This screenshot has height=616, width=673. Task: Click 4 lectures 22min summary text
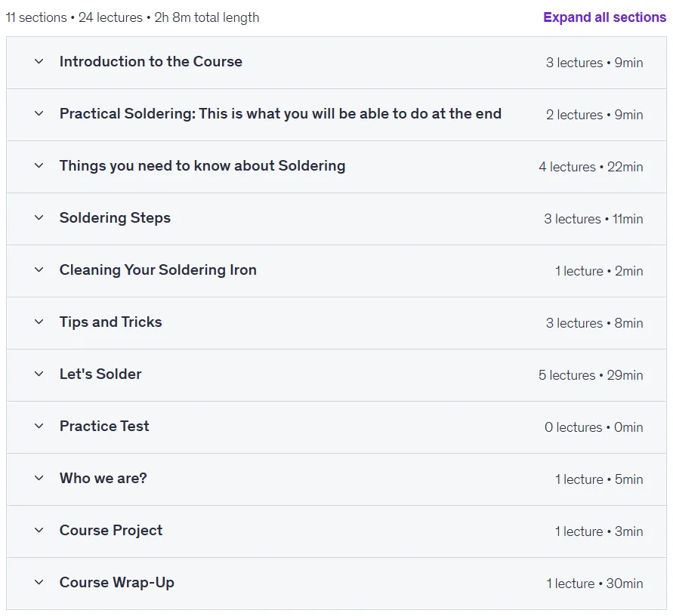point(591,167)
